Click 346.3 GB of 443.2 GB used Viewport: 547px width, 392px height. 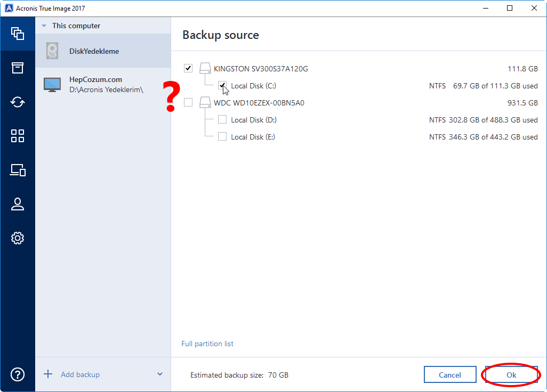pyautogui.click(x=493, y=137)
